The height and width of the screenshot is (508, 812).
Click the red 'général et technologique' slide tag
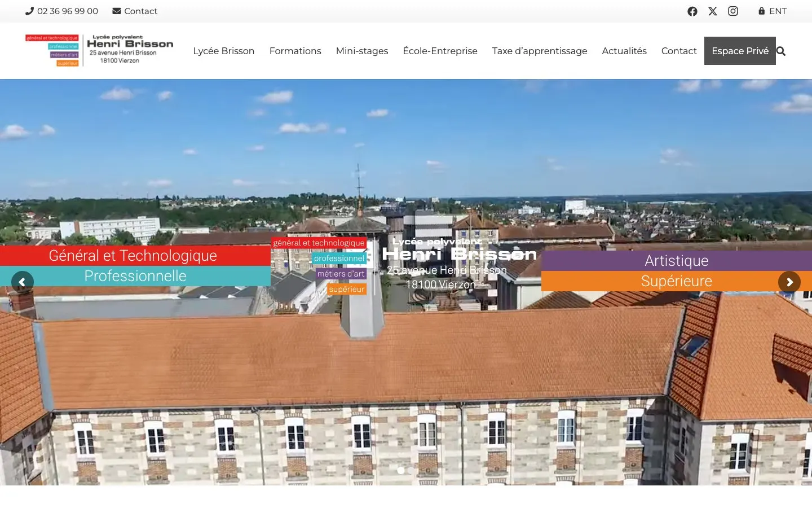(319, 243)
